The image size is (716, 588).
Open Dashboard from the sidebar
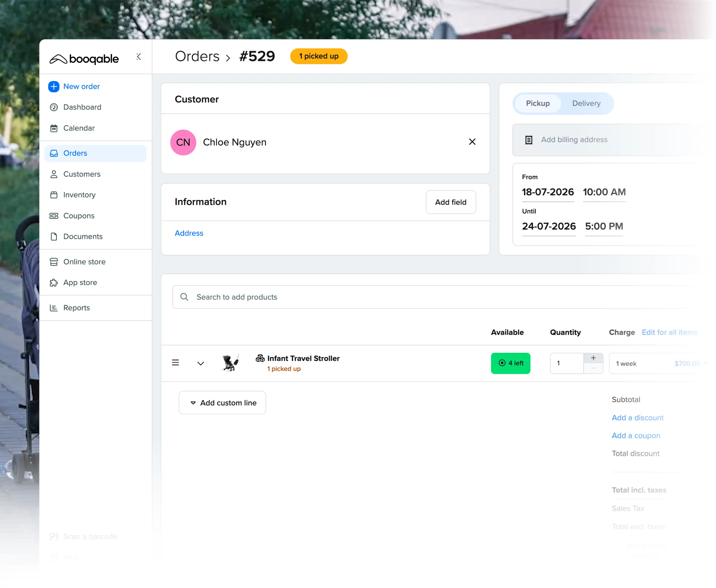tap(82, 107)
